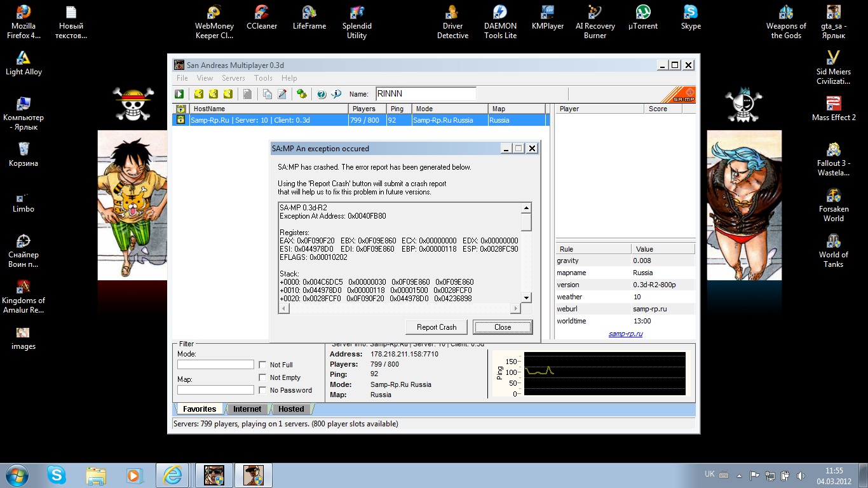This screenshot has height=488, width=868.
Task: Switch to the Internet tab
Action: tap(247, 409)
